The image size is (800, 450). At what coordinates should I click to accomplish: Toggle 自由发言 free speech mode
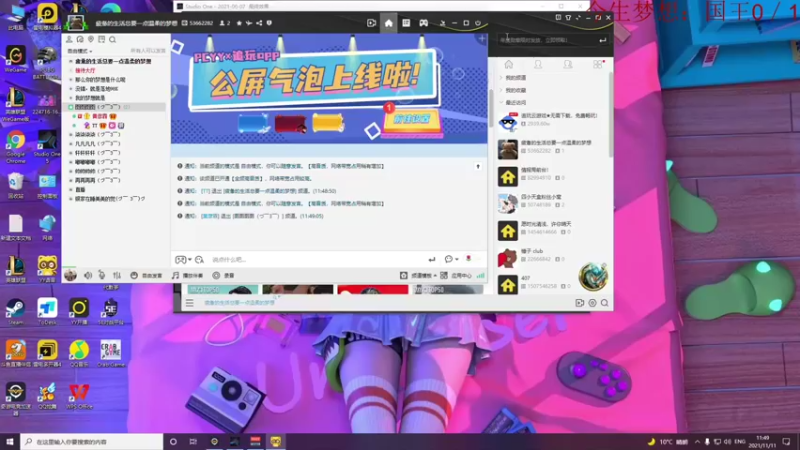pyautogui.click(x=146, y=276)
